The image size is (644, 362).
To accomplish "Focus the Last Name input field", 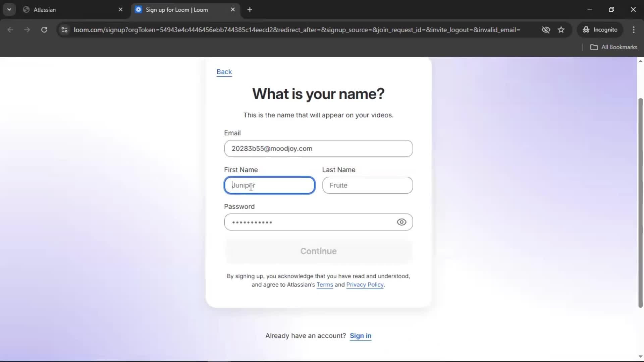I will point(367,185).
